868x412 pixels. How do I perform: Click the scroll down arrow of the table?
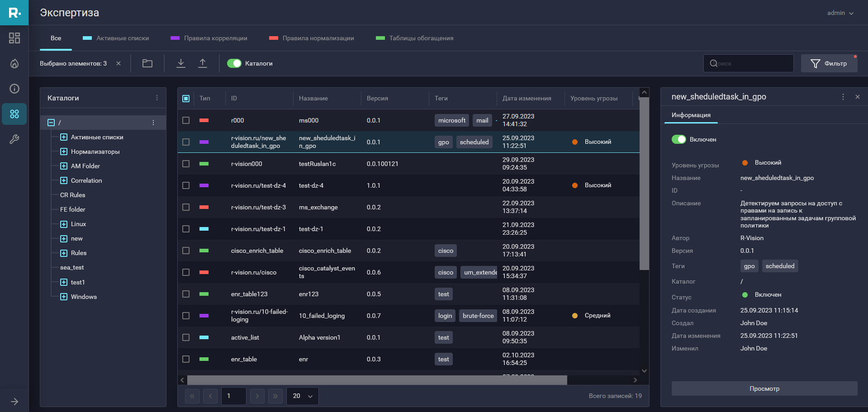coord(645,371)
